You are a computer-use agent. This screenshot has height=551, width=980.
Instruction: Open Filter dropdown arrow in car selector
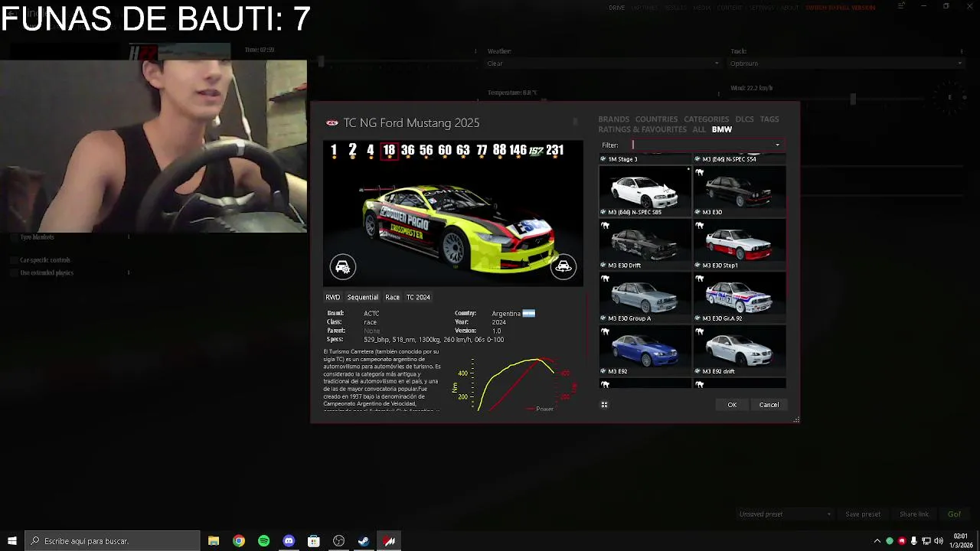pos(777,145)
